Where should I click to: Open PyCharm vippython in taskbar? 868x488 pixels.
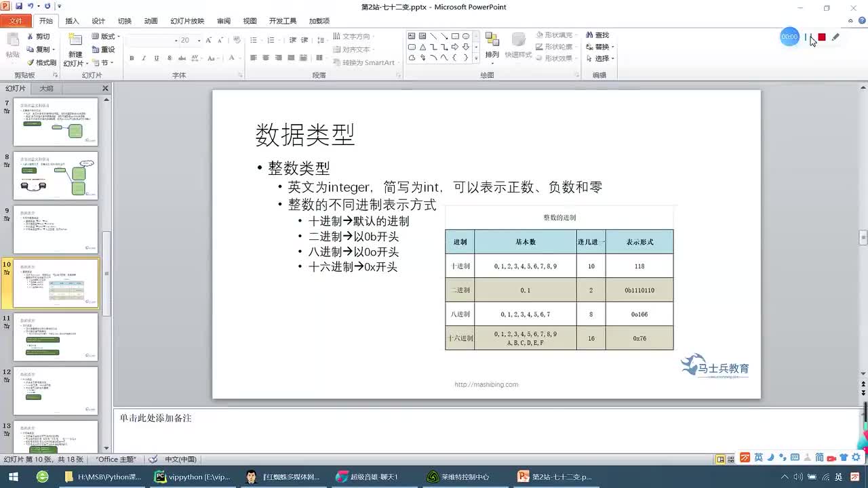(193, 476)
